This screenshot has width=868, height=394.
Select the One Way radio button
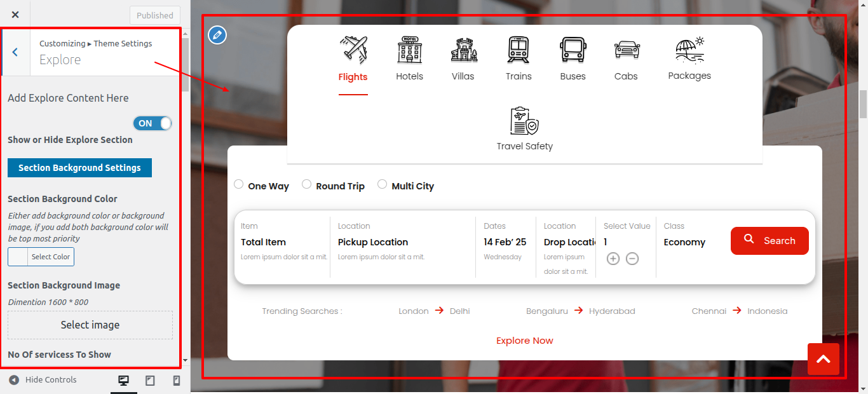tap(239, 184)
